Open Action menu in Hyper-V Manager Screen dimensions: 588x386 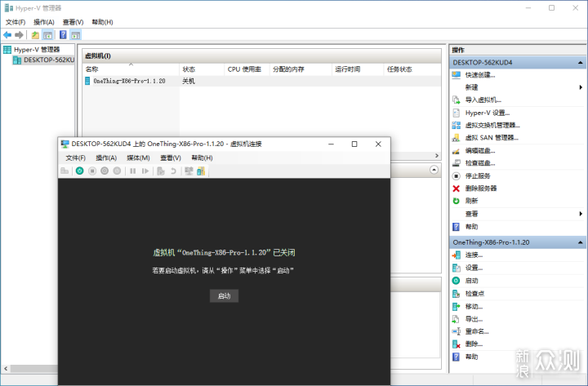click(x=44, y=22)
